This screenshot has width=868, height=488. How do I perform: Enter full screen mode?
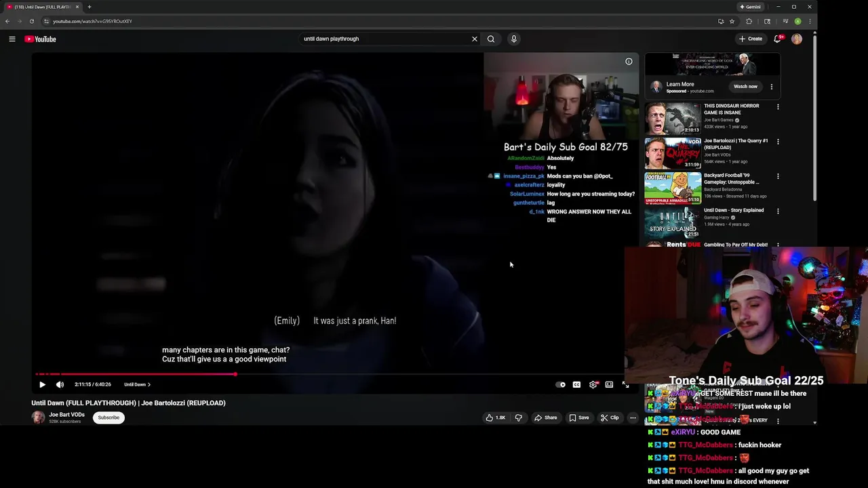(x=625, y=384)
